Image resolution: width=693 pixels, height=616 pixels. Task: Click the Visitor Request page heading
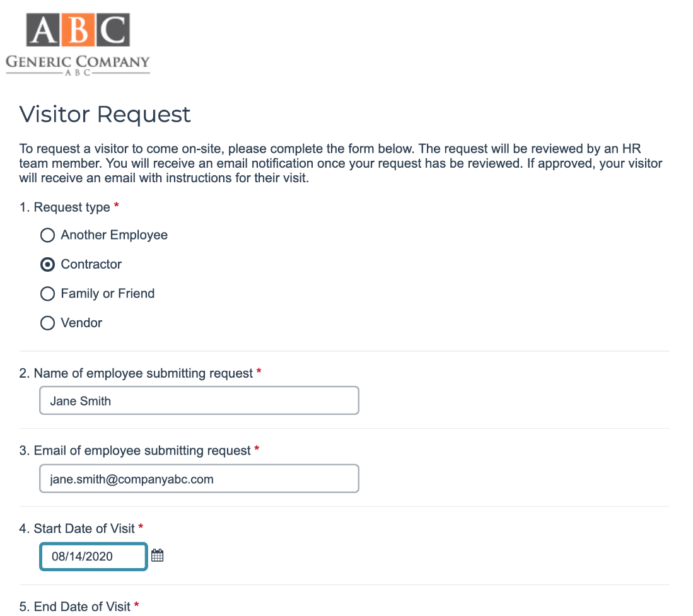(x=105, y=115)
